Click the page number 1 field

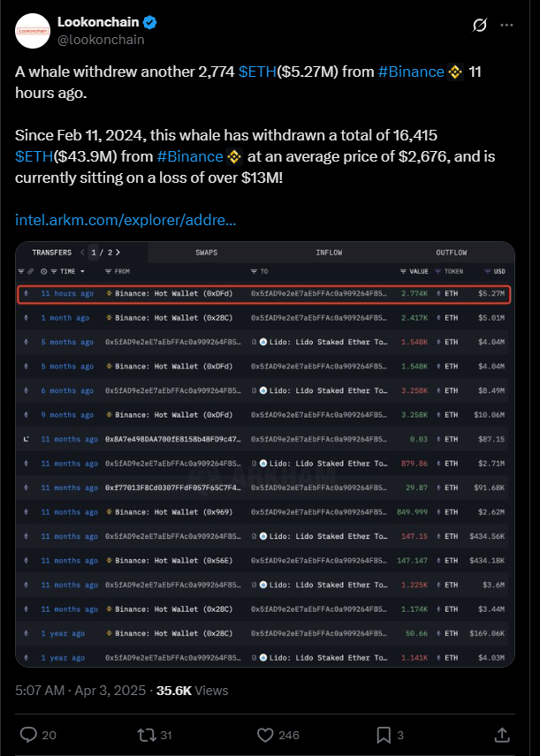coord(94,253)
